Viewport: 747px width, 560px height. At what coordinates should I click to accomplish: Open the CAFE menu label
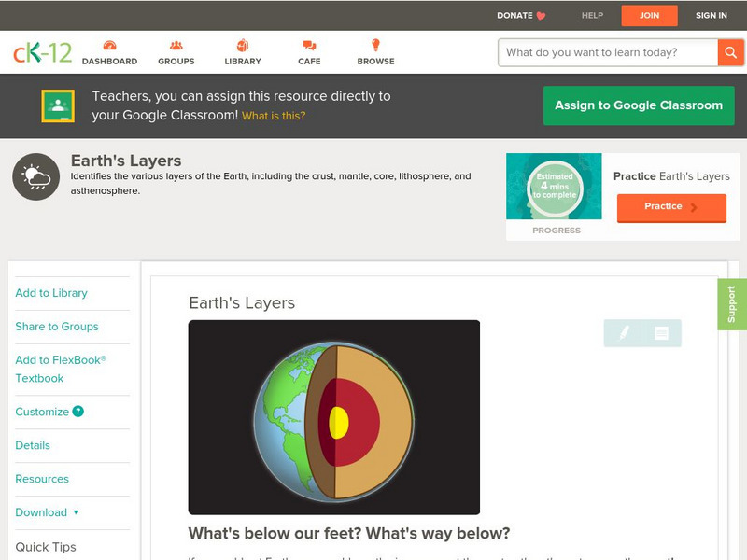coord(309,62)
